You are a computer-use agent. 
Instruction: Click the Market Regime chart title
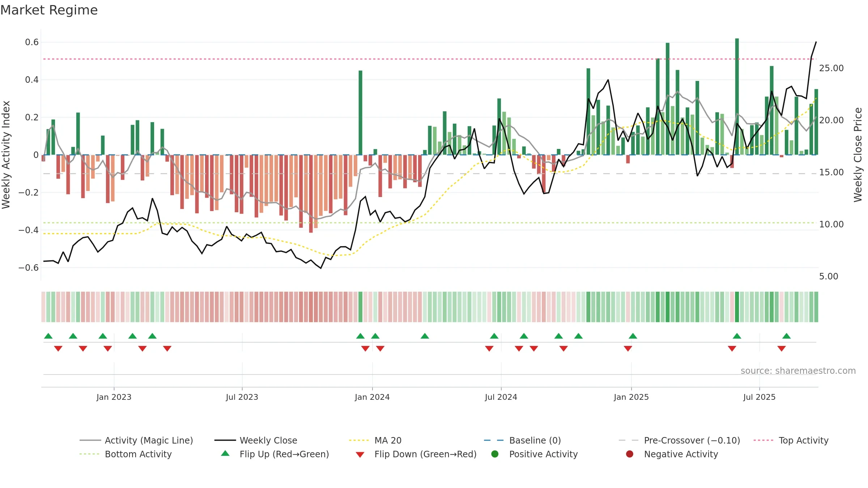pyautogui.click(x=49, y=10)
